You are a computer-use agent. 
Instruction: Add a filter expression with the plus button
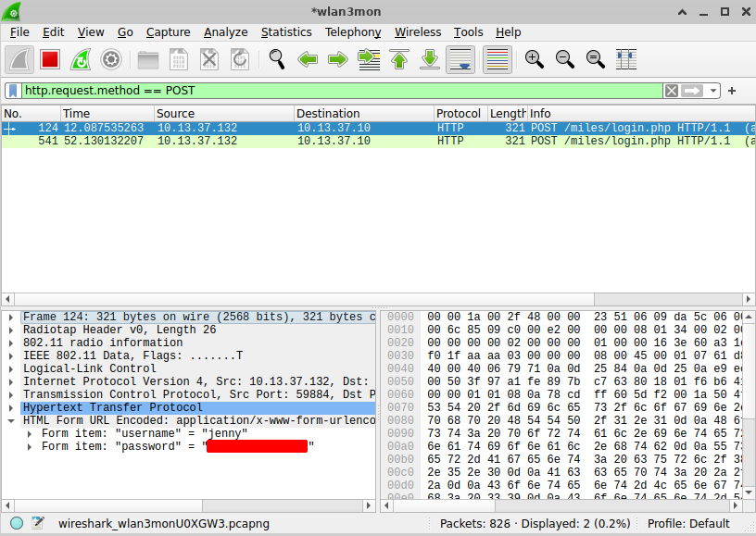click(732, 91)
